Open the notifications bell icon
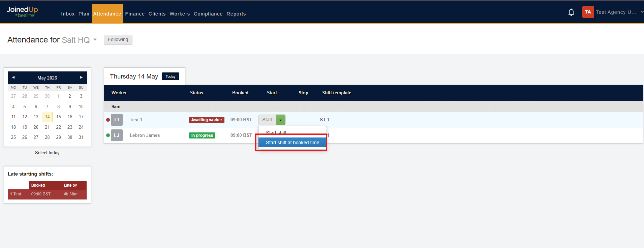This screenshot has height=248, width=644. [571, 12]
